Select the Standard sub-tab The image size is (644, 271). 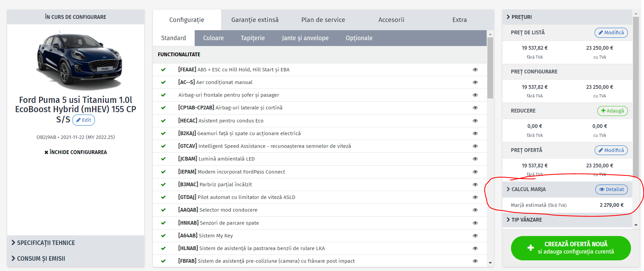[x=174, y=38]
